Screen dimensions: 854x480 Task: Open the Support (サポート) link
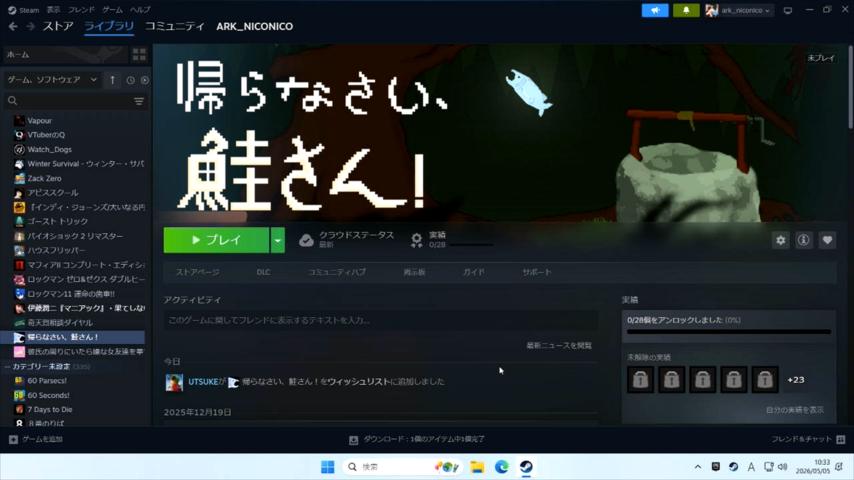point(537,272)
